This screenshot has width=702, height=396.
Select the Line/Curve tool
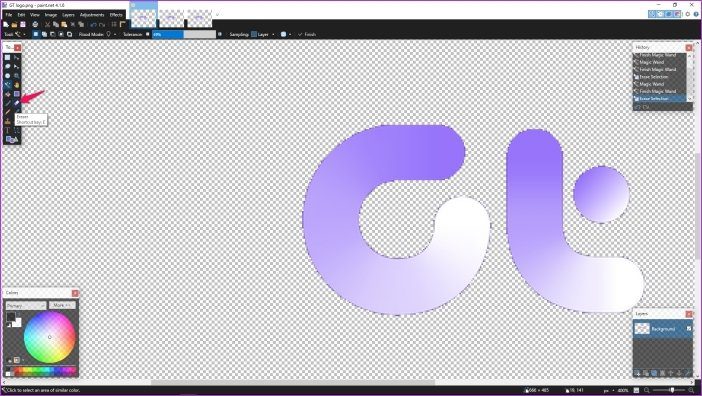[x=17, y=130]
